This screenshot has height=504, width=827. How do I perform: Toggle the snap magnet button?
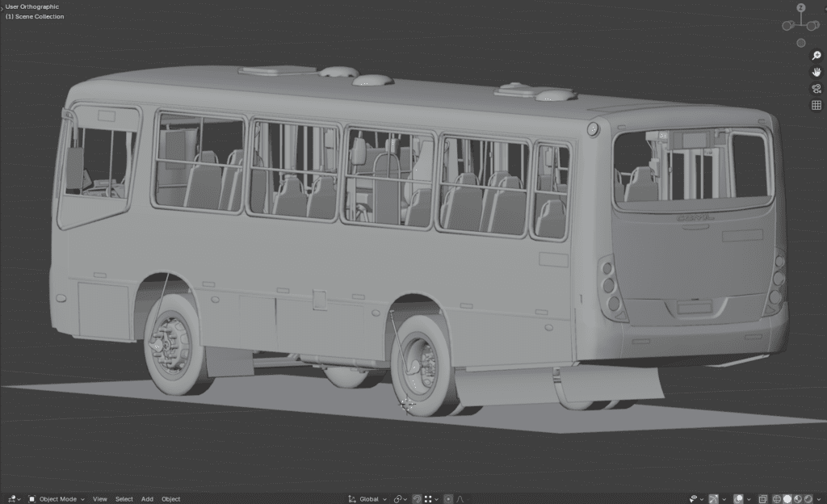pyautogui.click(x=417, y=499)
